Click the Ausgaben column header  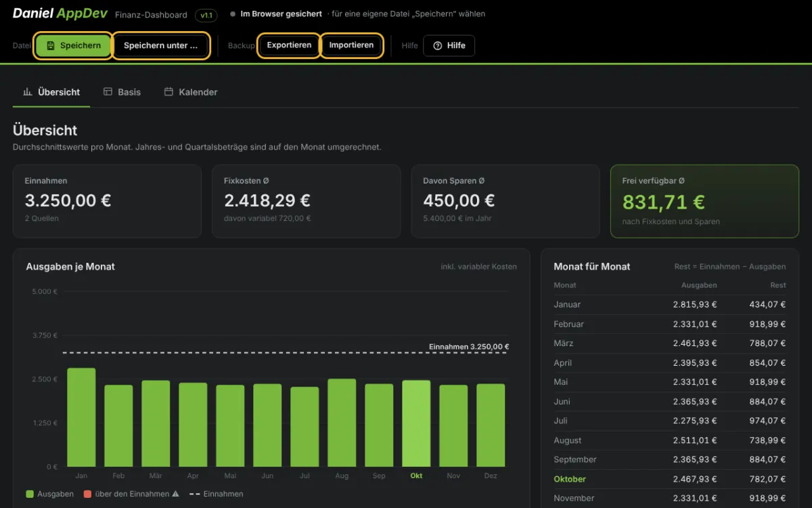(700, 285)
